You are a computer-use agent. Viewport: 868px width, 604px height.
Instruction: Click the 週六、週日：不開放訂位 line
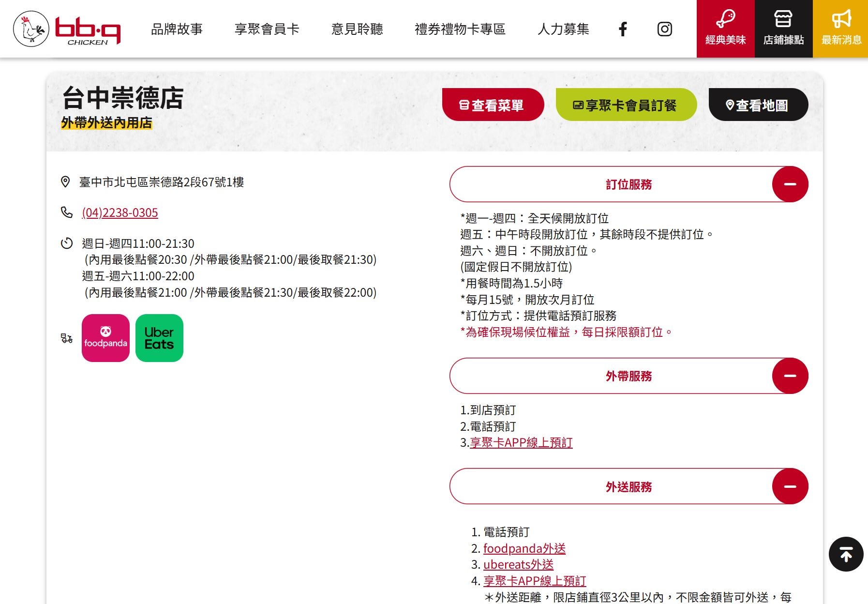529,251
